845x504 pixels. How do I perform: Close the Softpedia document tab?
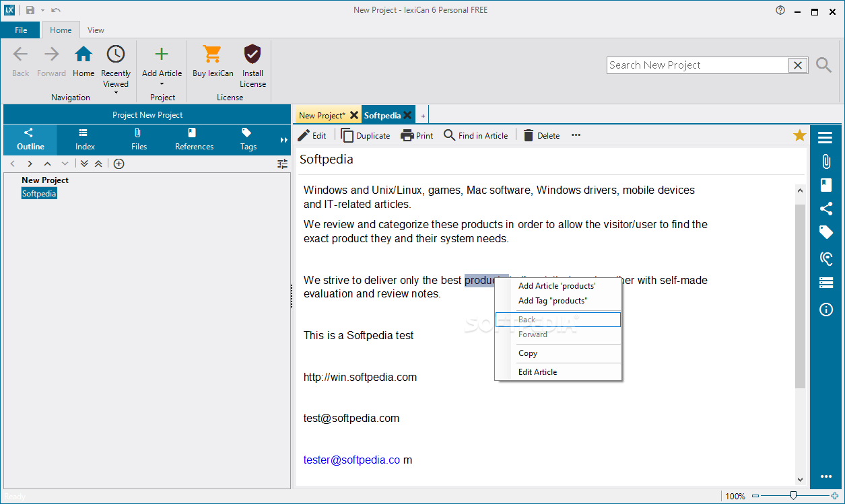point(407,115)
